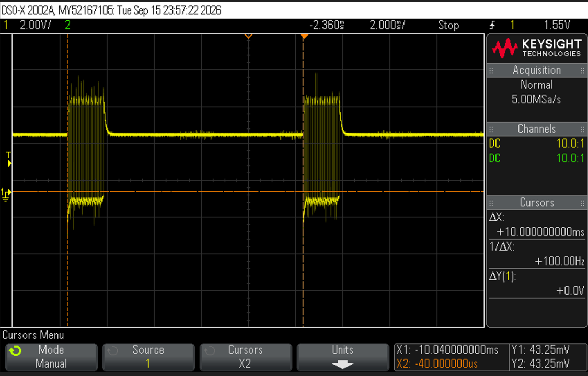Click the trigger level value 1.55V
Screen dimensions: 588x376
coord(557,25)
